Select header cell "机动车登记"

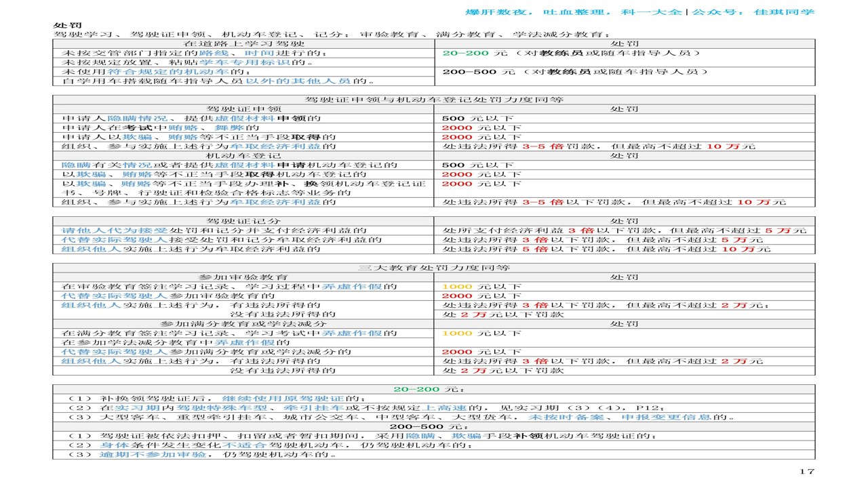click(243, 156)
